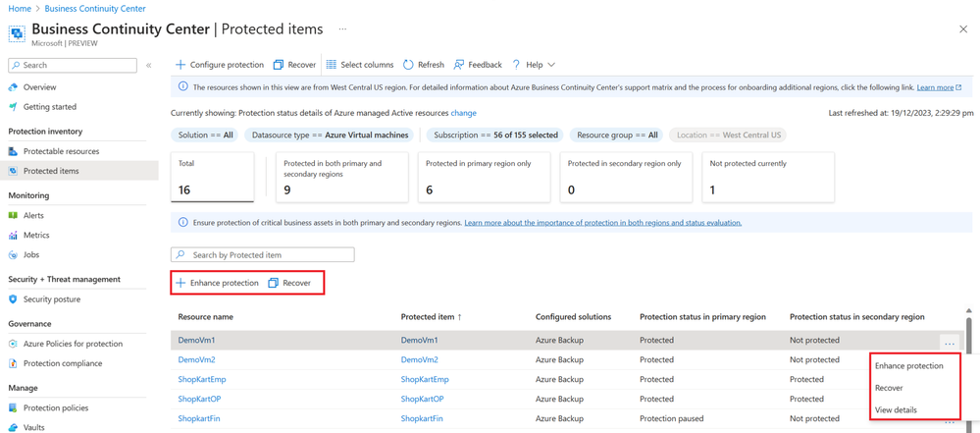Click the Jobs icon in sidebar
Screen dimensions: 980x433
pyautogui.click(x=13, y=254)
